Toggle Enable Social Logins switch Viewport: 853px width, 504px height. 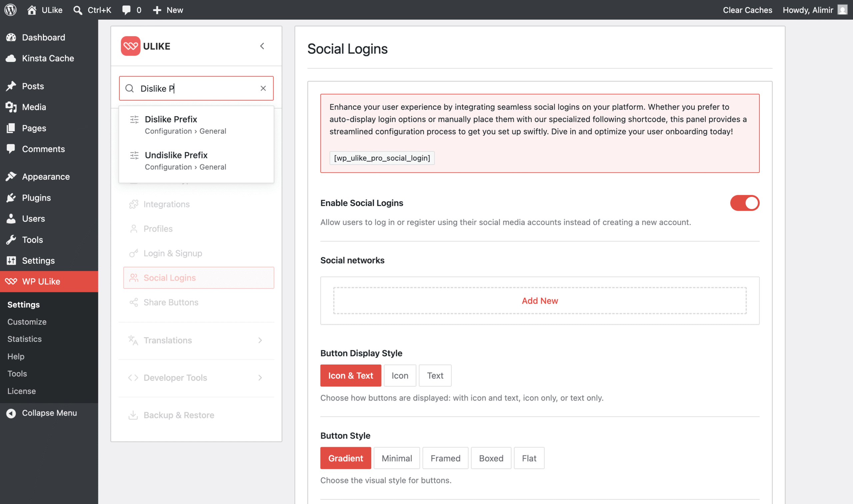tap(745, 203)
